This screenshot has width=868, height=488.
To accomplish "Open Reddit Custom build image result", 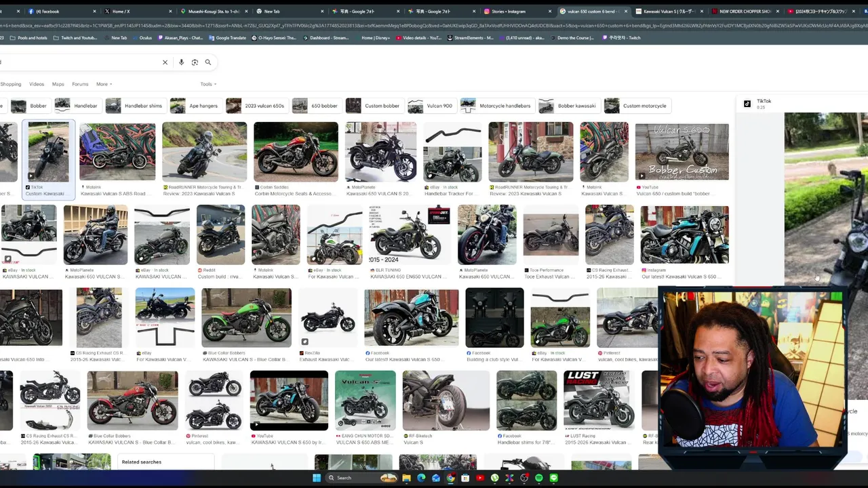I will pyautogui.click(x=220, y=235).
